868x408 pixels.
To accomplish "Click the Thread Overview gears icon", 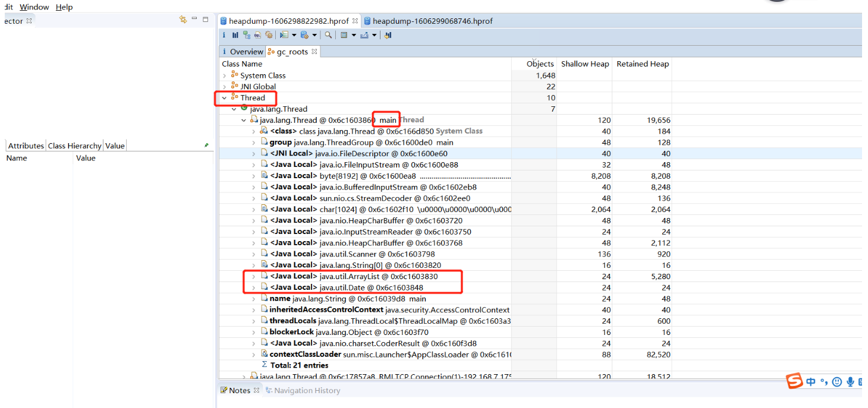I will tap(269, 35).
